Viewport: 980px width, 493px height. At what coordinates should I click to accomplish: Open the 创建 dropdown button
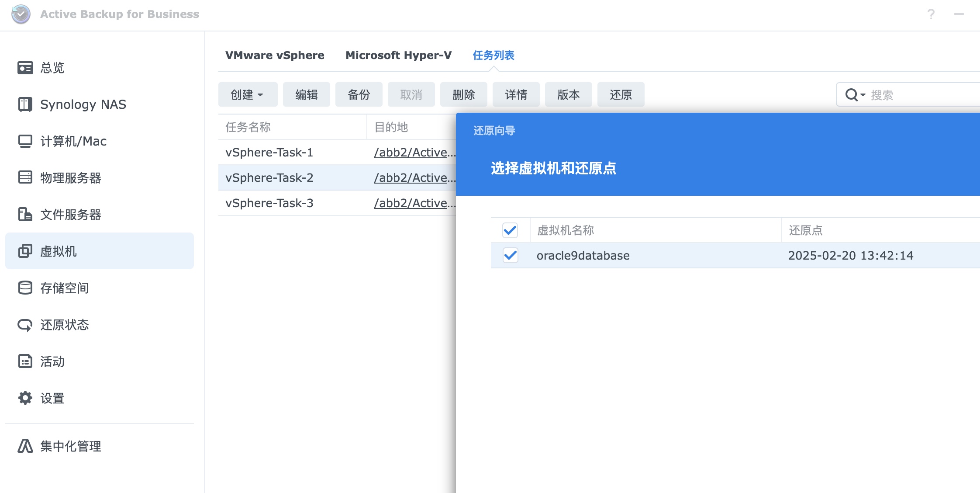248,94
